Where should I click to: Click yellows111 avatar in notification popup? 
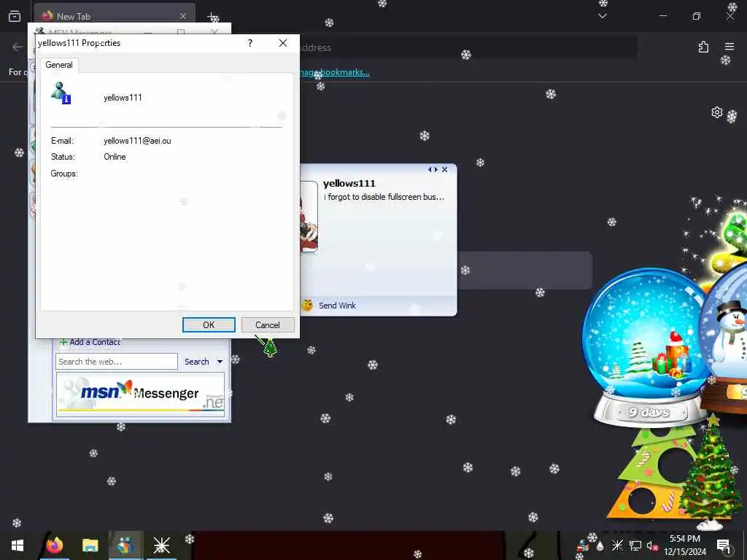click(x=309, y=217)
